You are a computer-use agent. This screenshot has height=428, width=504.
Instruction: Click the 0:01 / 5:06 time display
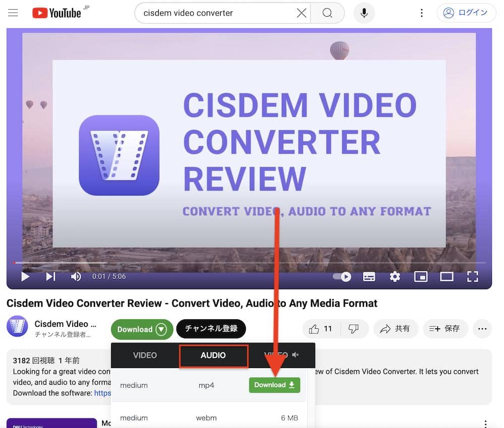click(x=109, y=276)
